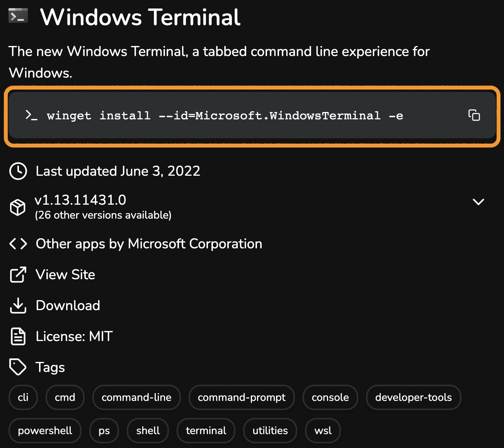Screen dimensions: 504x448
Task: Click the license document icon
Action: tap(18, 336)
